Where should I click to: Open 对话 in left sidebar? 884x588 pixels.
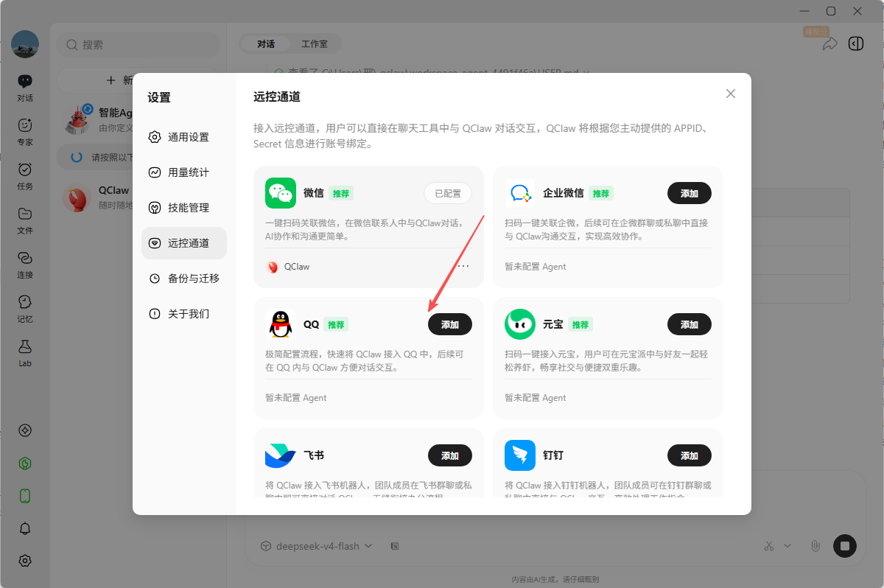[x=25, y=88]
